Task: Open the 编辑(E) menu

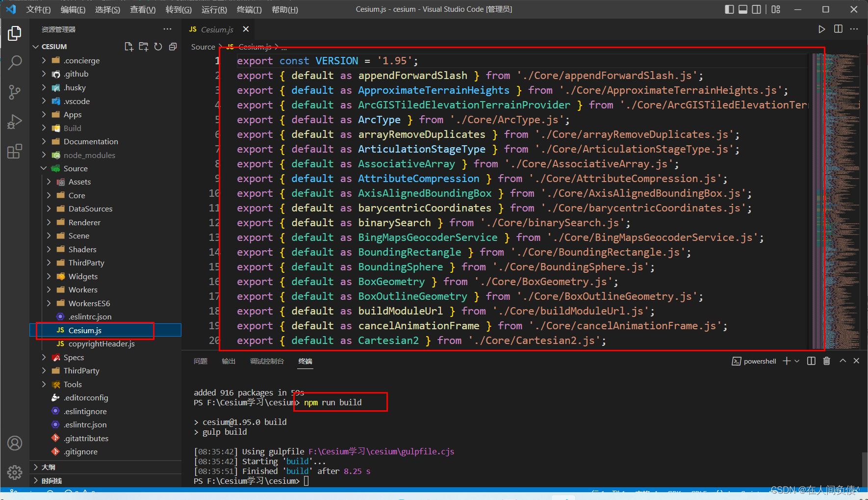Action: pos(73,10)
